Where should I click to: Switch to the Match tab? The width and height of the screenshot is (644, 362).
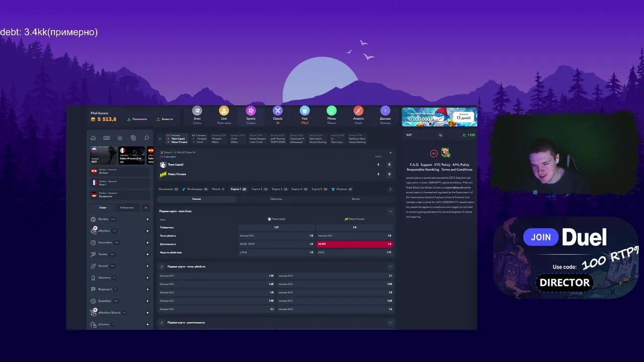218,189
